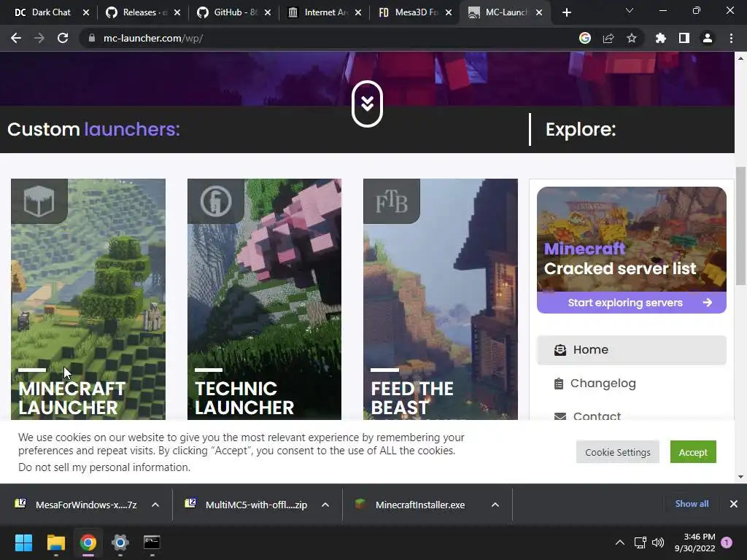Open Minecraft Launcher card
The height and width of the screenshot is (560, 747).
(88, 299)
